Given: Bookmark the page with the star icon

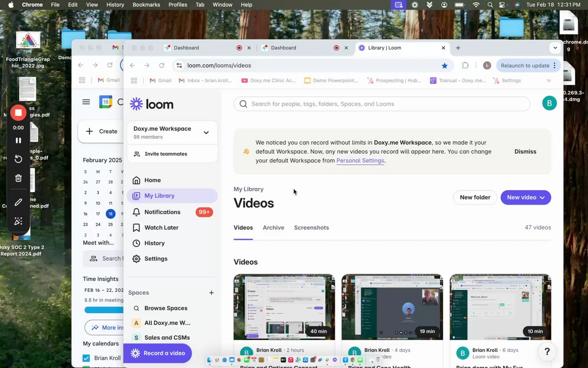Looking at the screenshot, I should [x=445, y=65].
